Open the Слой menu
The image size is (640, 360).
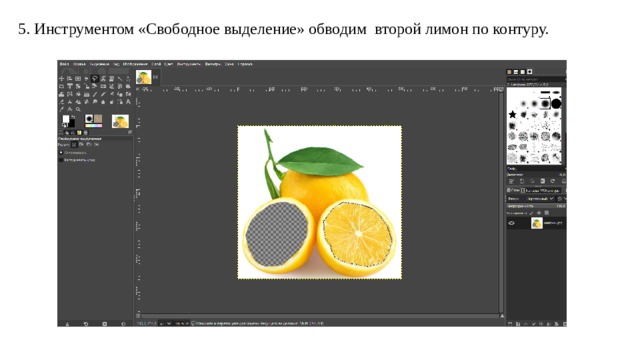coord(156,64)
